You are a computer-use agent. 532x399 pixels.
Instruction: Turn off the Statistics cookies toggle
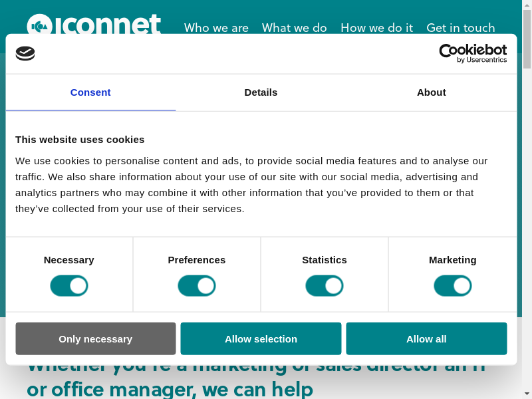coord(325,286)
